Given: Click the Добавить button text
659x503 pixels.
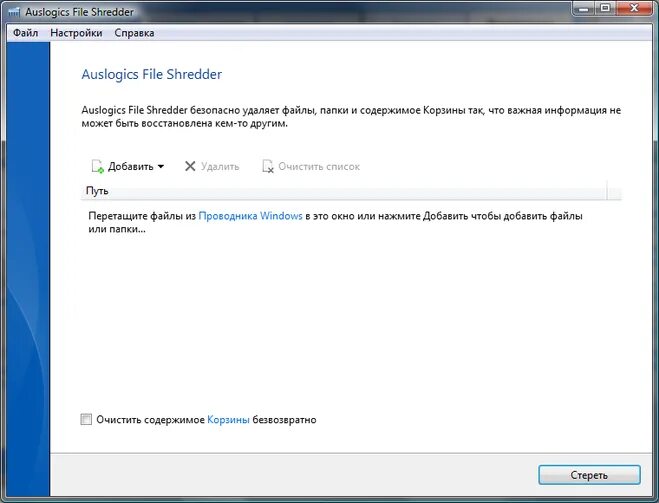Looking at the screenshot, I should pos(131,166).
